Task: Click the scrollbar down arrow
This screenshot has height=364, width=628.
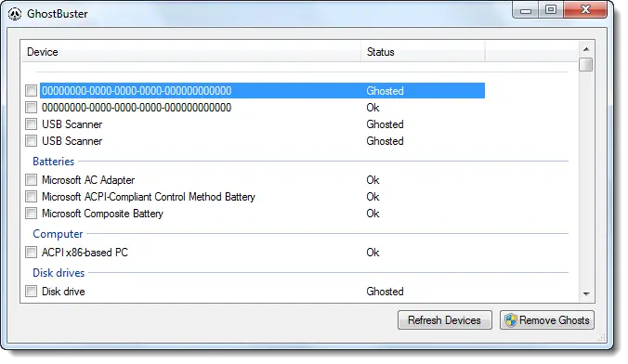Action: point(586,294)
